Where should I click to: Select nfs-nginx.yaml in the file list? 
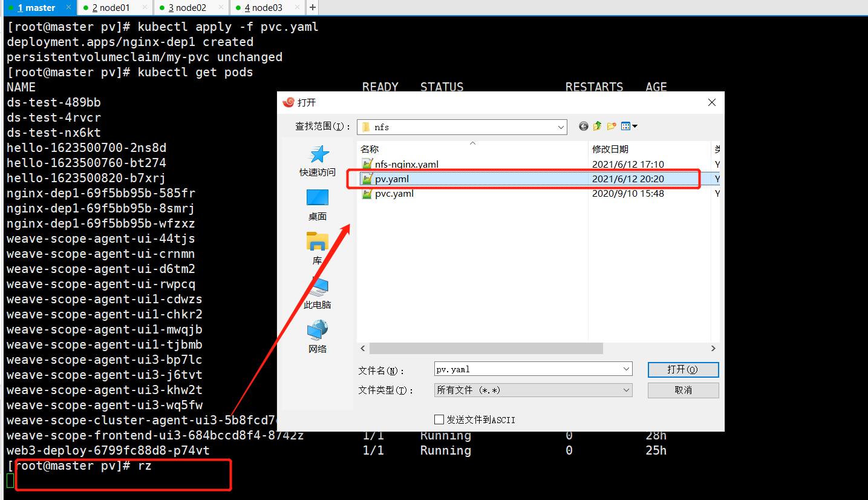click(406, 164)
